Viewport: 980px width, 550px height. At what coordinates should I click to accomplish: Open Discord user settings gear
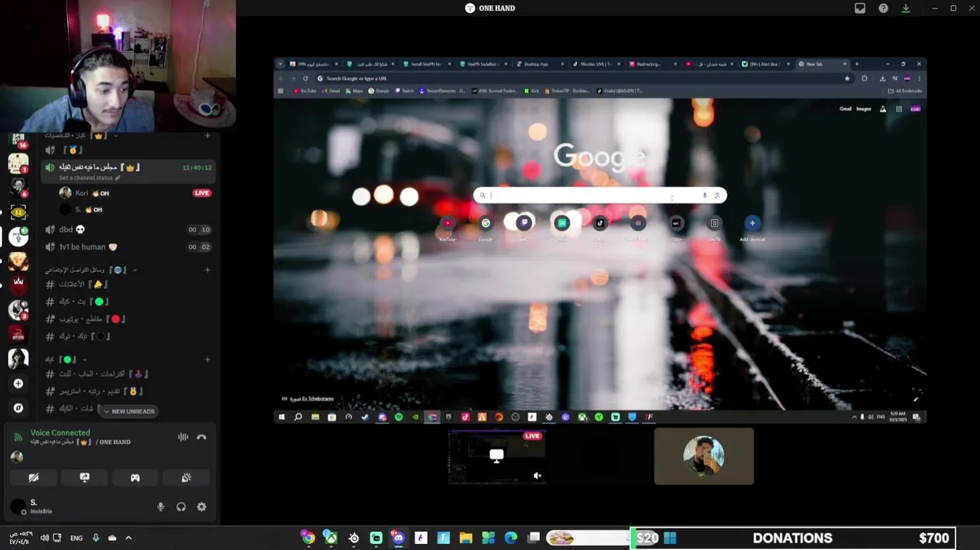coord(202,506)
